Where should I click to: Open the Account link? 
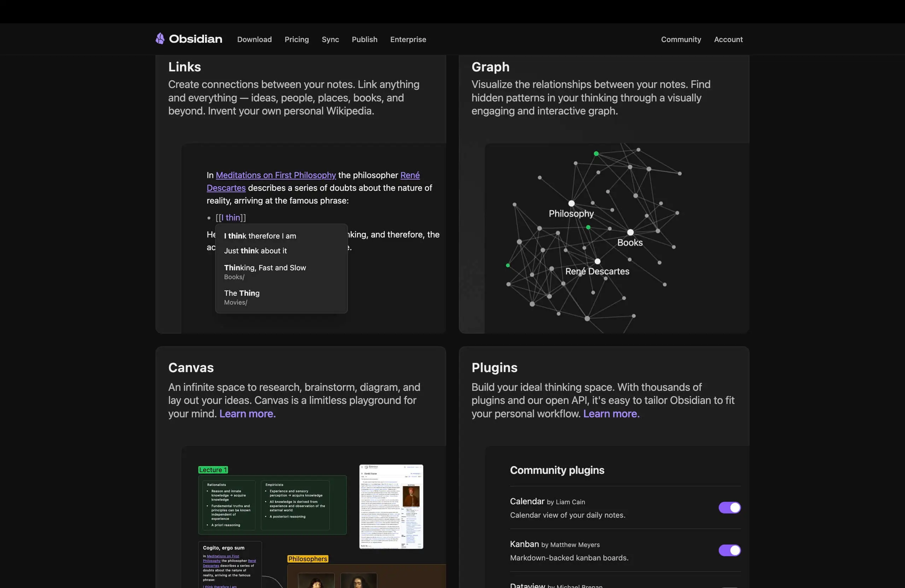point(728,40)
